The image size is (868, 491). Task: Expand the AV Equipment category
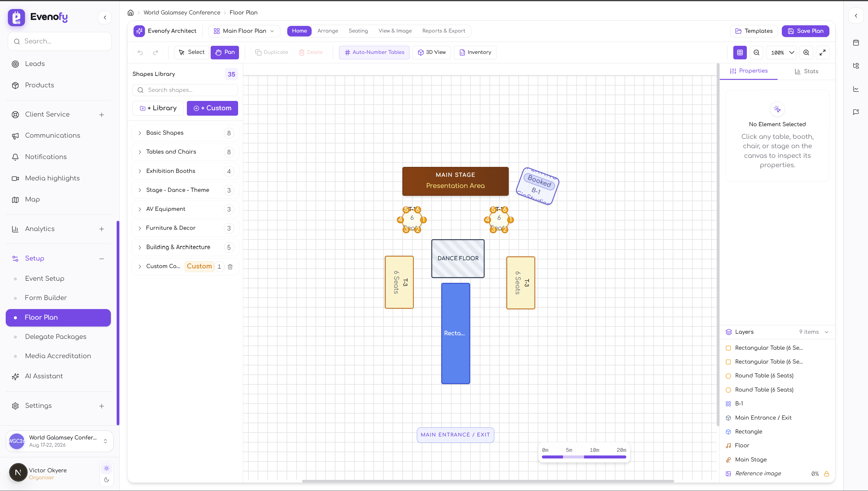click(x=185, y=209)
